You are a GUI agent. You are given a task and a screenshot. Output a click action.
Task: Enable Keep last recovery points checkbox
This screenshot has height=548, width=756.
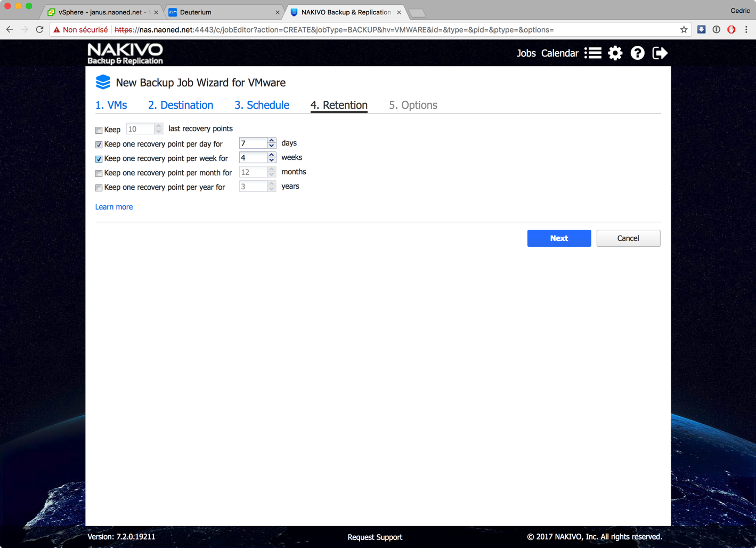99,130
